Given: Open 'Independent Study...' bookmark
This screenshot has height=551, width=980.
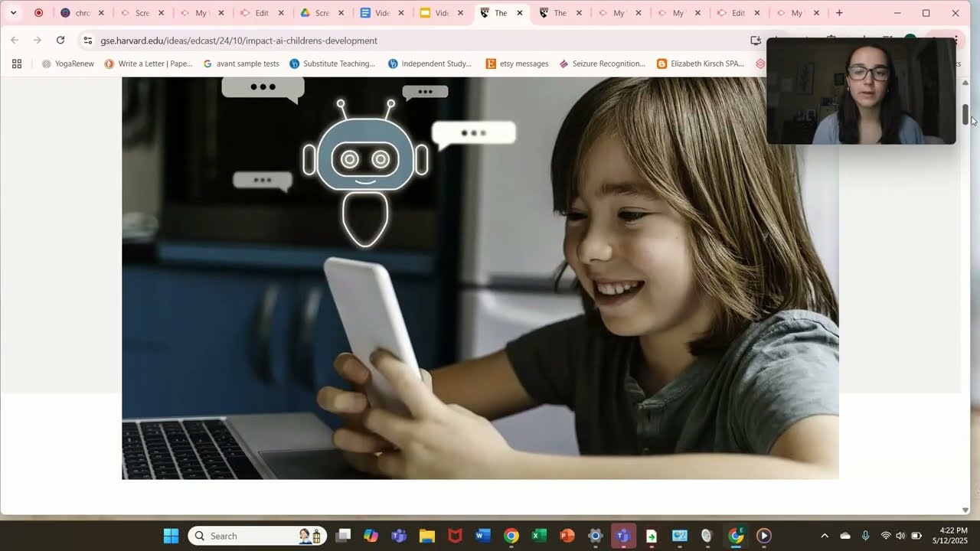Looking at the screenshot, I should click(x=430, y=64).
